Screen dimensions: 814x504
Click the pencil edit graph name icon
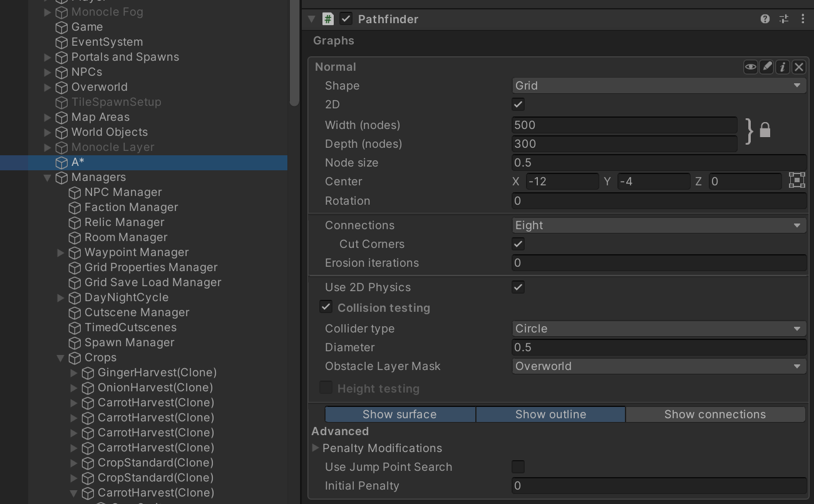pyautogui.click(x=766, y=67)
